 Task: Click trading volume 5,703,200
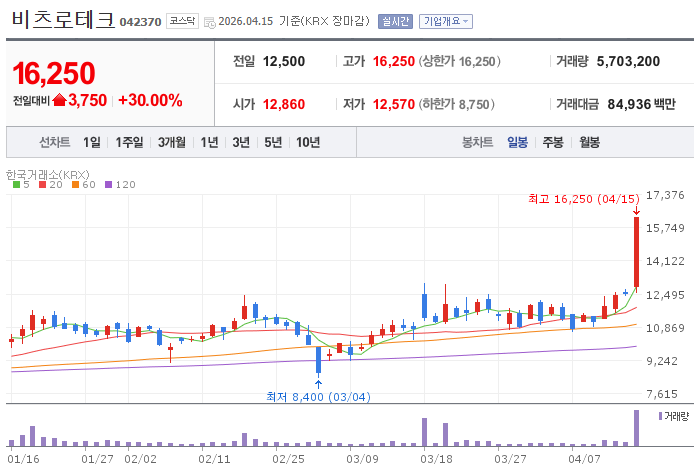[628, 61]
